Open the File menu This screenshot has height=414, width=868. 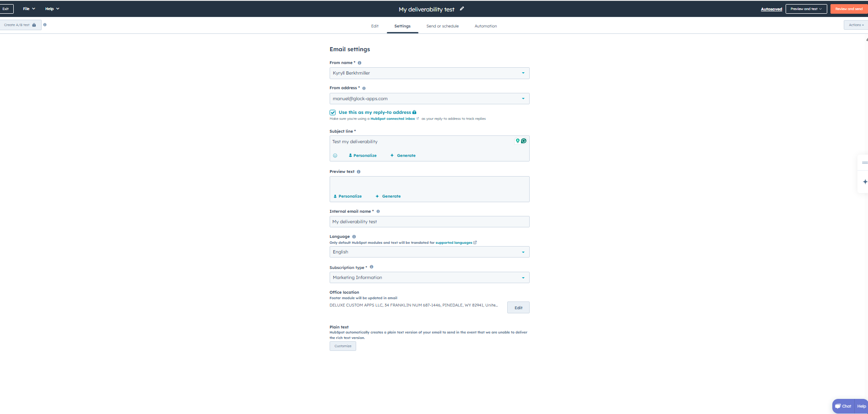29,9
